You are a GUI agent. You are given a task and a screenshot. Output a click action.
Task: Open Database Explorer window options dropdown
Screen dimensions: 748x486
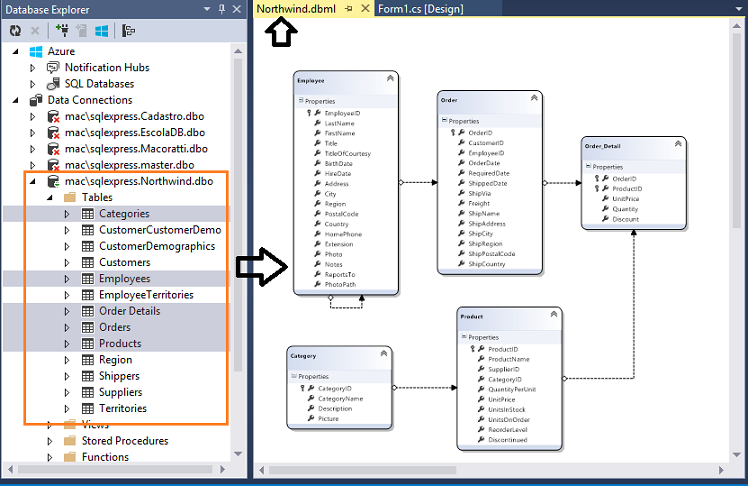[x=207, y=9]
